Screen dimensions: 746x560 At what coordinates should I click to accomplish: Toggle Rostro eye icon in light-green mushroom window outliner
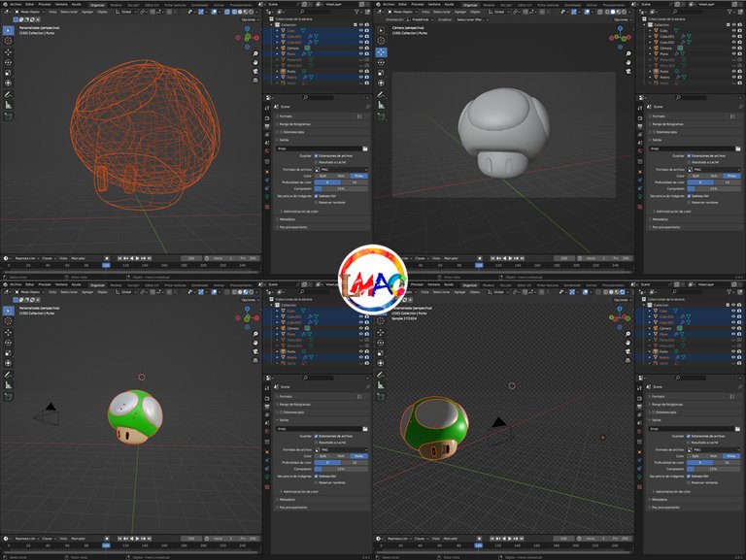(x=360, y=357)
